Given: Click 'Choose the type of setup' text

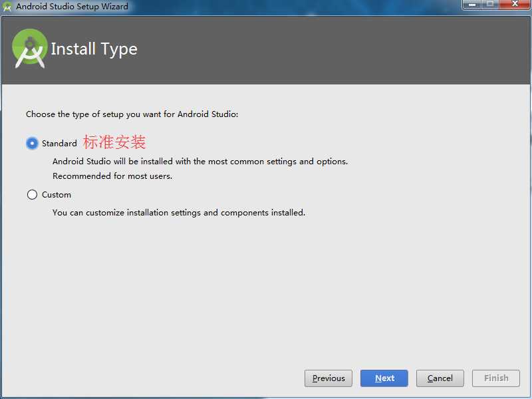Looking at the screenshot, I should 132,114.
